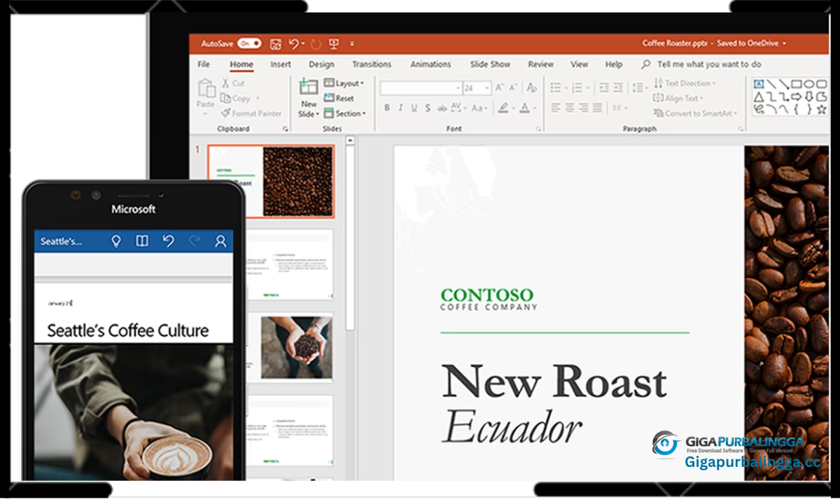Toggle Italic formatting

(x=400, y=108)
